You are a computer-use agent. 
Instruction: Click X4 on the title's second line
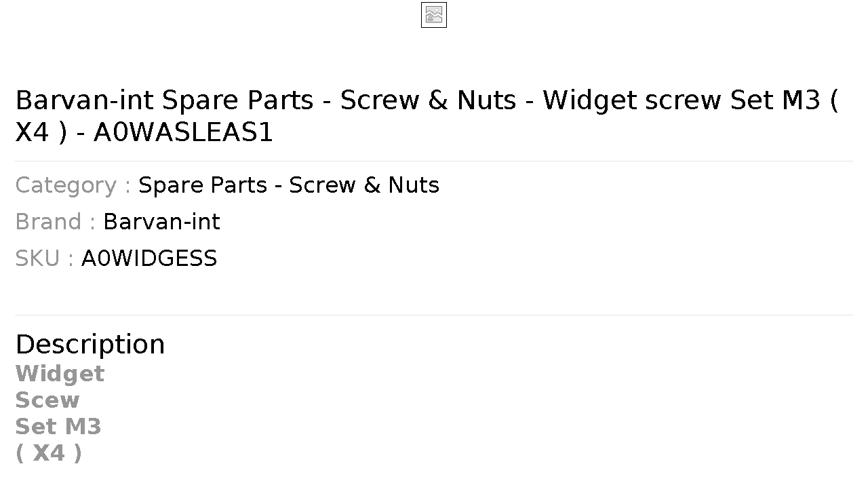click(x=33, y=133)
